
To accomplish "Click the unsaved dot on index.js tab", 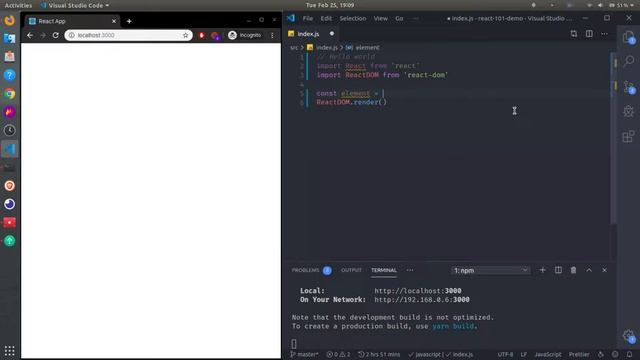I will pos(332,34).
